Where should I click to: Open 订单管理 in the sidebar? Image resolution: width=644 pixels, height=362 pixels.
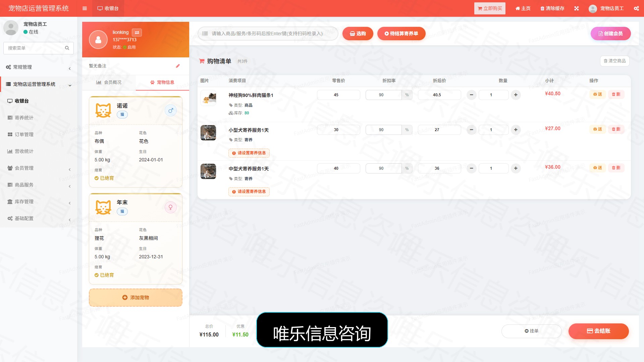pos(39,135)
